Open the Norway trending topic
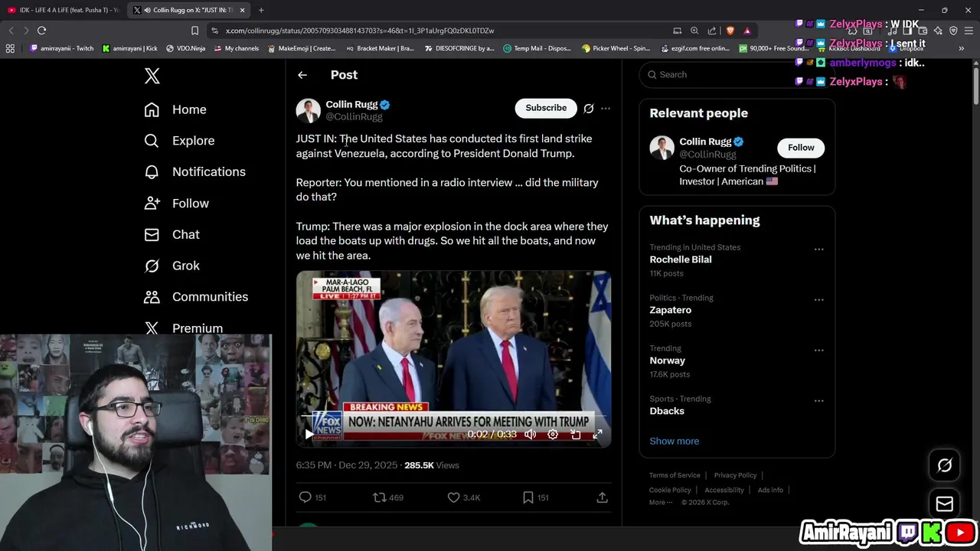This screenshot has height=551, width=980. pos(668,360)
